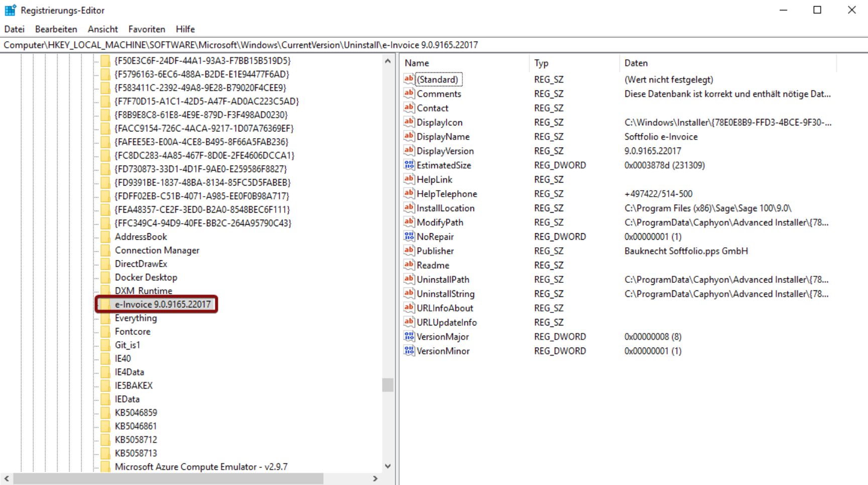868x485 pixels.
Task: Select the Contact value
Action: [433, 108]
